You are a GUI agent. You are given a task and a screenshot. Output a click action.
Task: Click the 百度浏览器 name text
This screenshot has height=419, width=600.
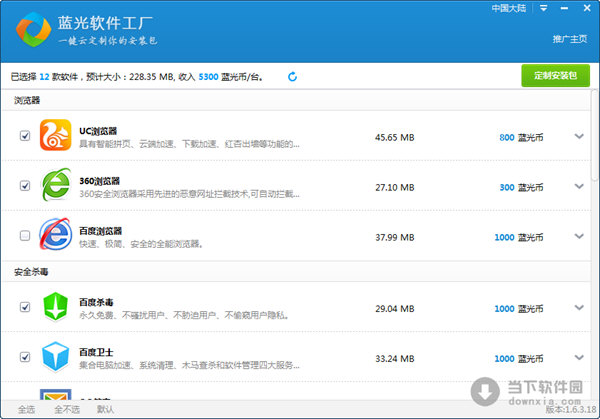tap(100, 231)
